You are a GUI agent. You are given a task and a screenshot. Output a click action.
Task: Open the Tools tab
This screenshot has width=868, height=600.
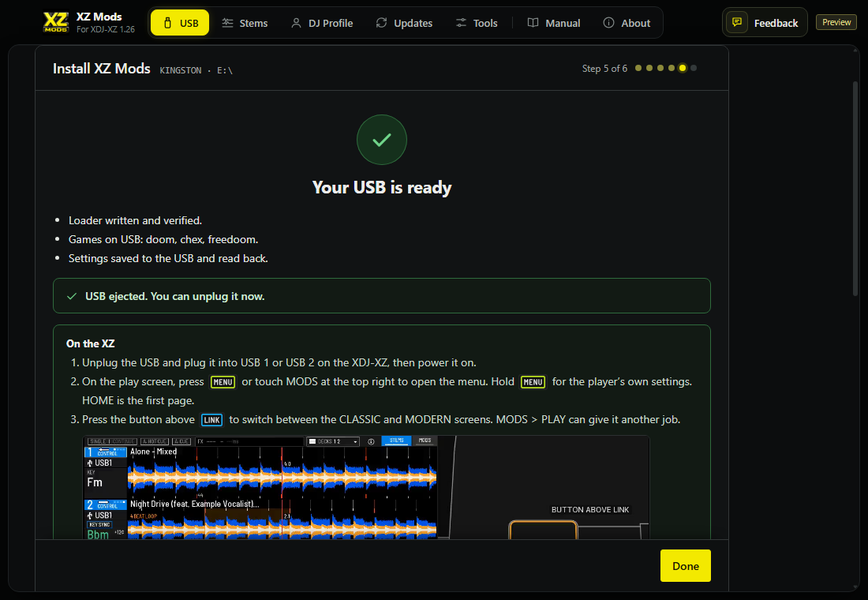point(477,23)
